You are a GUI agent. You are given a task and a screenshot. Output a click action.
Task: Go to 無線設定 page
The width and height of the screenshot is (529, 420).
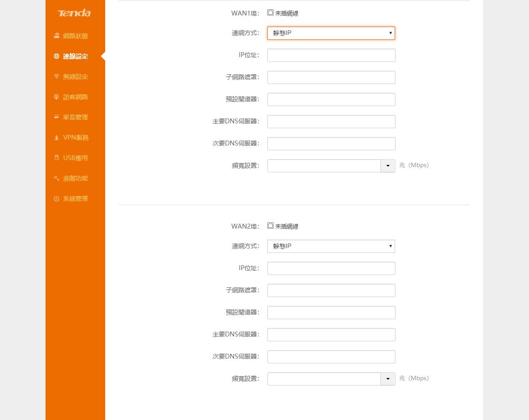pos(75,76)
